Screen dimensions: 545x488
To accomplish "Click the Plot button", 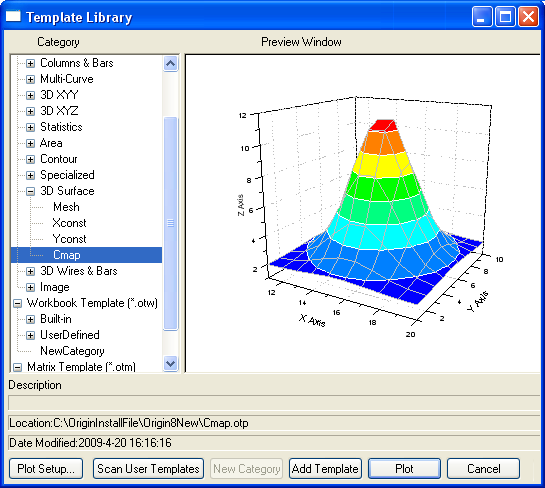I will (404, 469).
